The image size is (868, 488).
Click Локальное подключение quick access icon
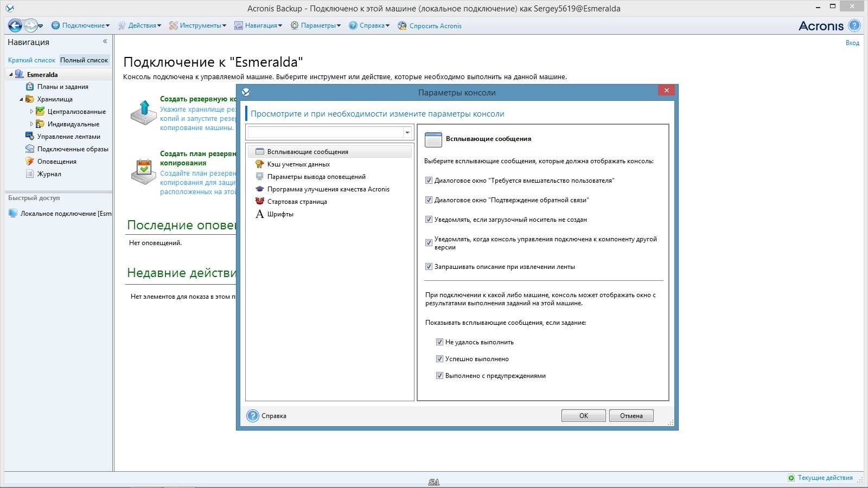coord(13,214)
